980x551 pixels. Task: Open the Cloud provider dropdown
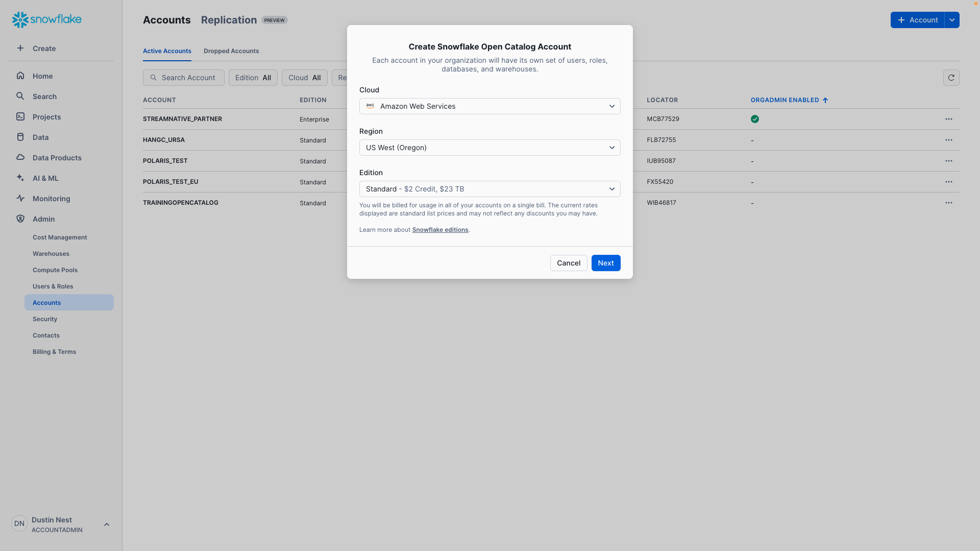point(489,106)
